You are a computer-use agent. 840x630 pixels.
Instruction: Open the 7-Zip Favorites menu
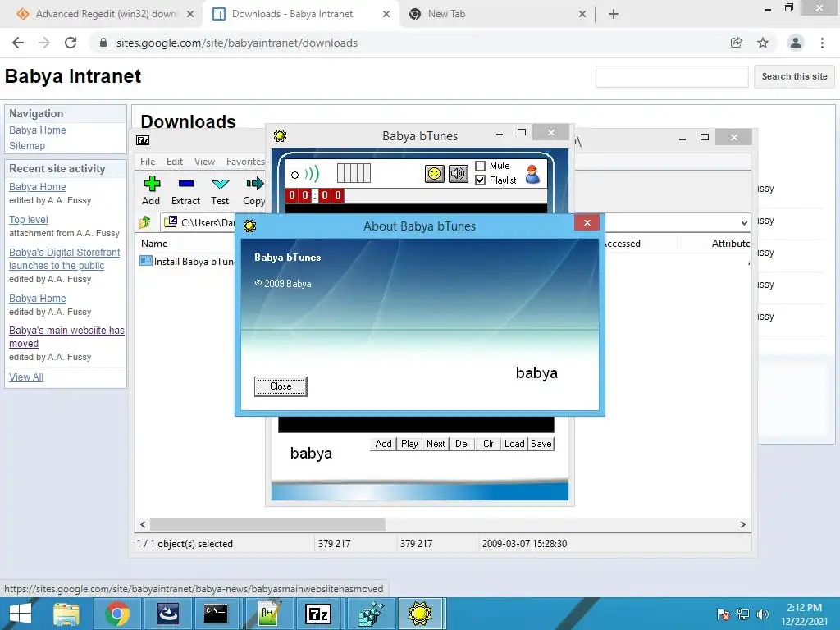pos(245,162)
